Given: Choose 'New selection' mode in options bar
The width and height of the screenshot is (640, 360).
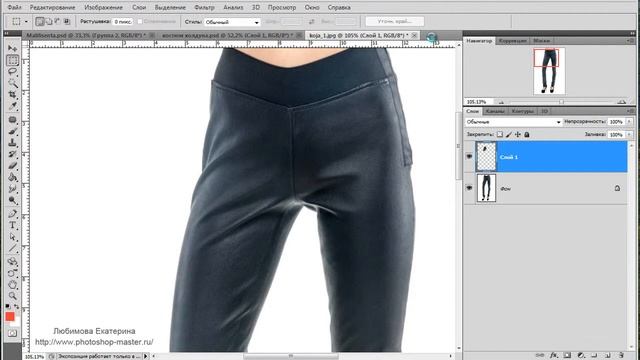Looking at the screenshot, I should (x=40, y=21).
